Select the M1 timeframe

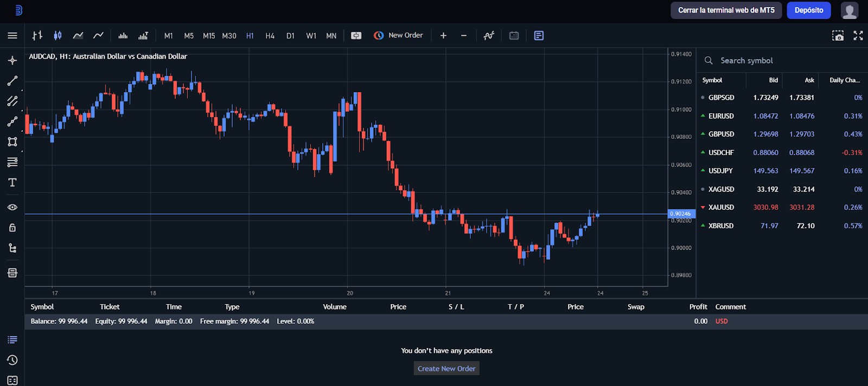[169, 36]
